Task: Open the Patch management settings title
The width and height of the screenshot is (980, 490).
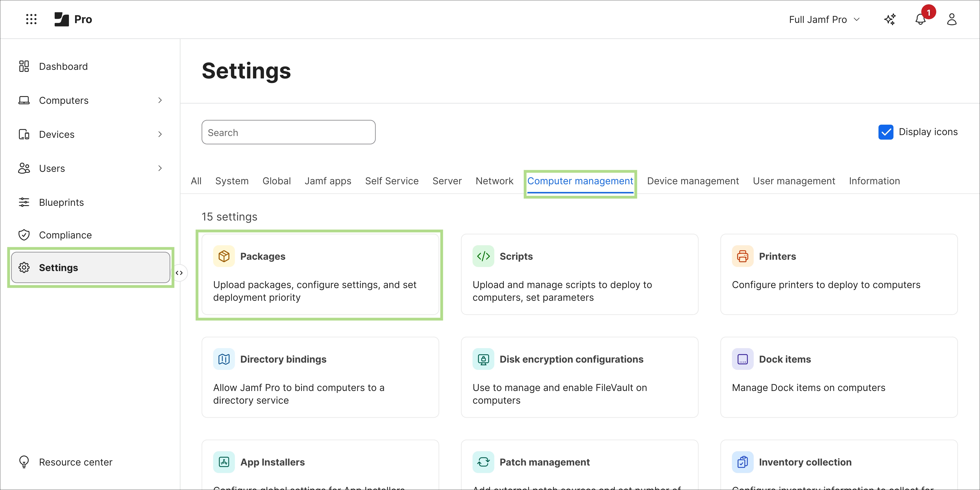Action: point(544,462)
